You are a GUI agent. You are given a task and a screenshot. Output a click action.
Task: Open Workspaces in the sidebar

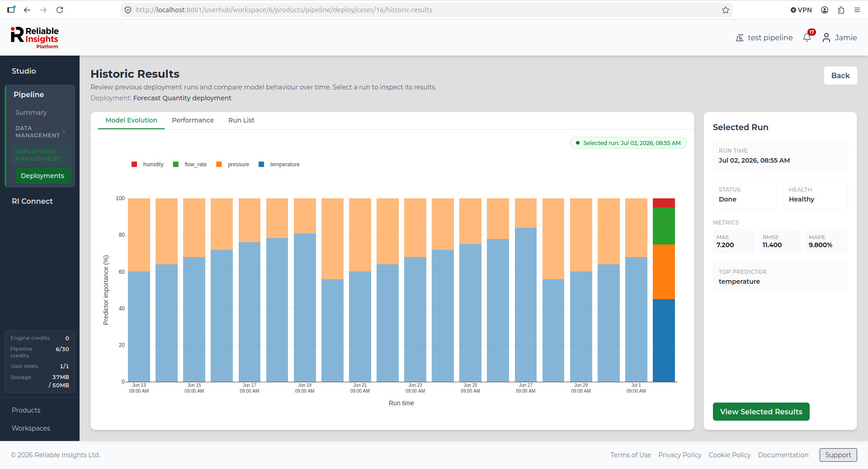pyautogui.click(x=31, y=428)
